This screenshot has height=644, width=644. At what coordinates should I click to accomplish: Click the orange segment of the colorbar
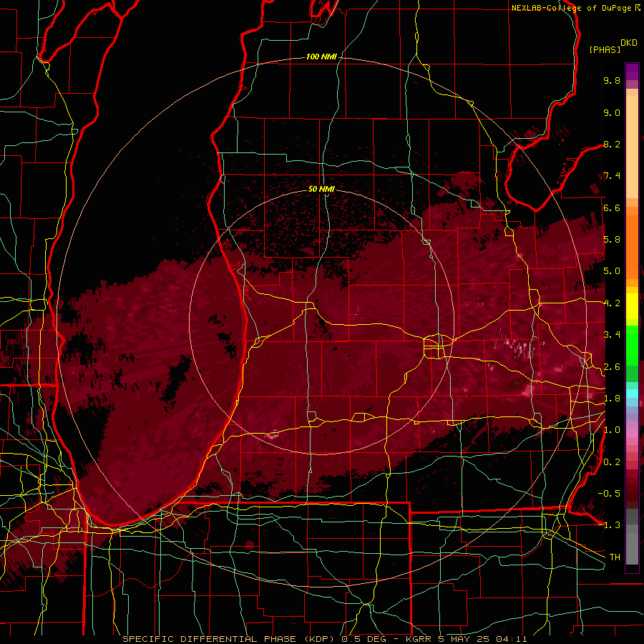[632, 246]
